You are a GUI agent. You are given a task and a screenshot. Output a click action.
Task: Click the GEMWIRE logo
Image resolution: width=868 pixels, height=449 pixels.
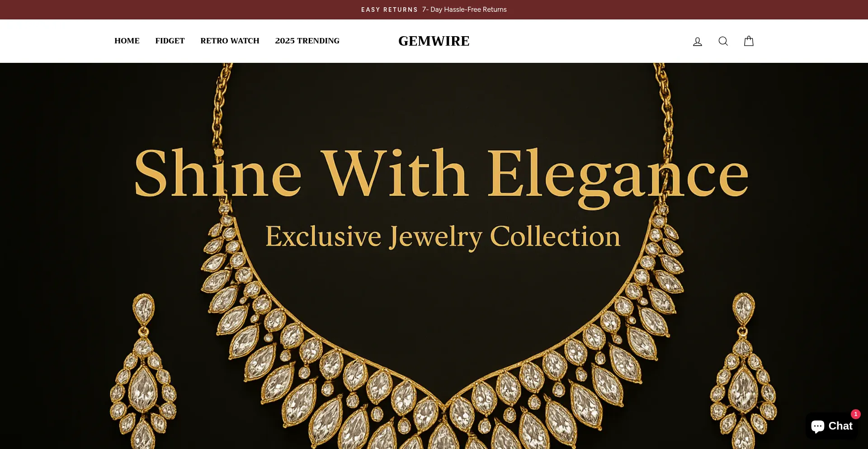(x=434, y=41)
